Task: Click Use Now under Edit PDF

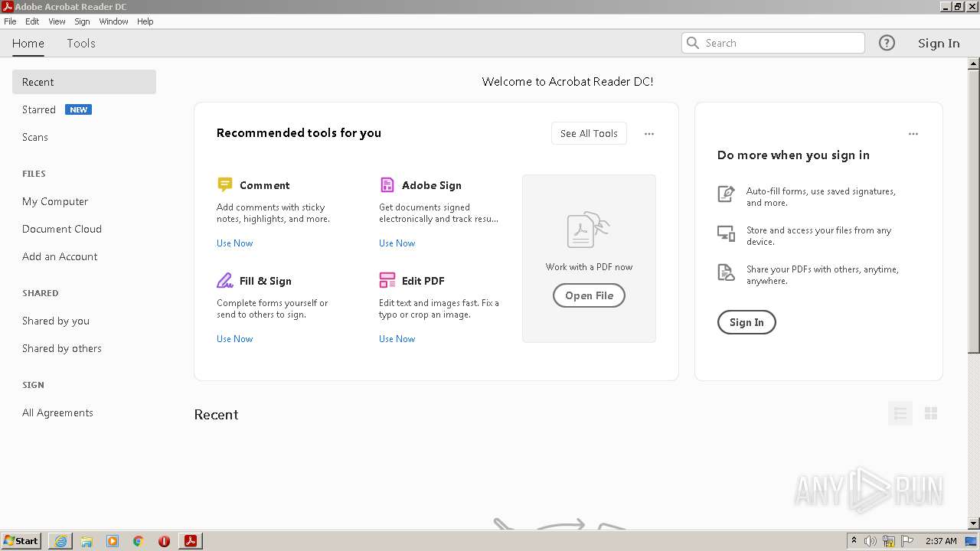Action: (397, 339)
